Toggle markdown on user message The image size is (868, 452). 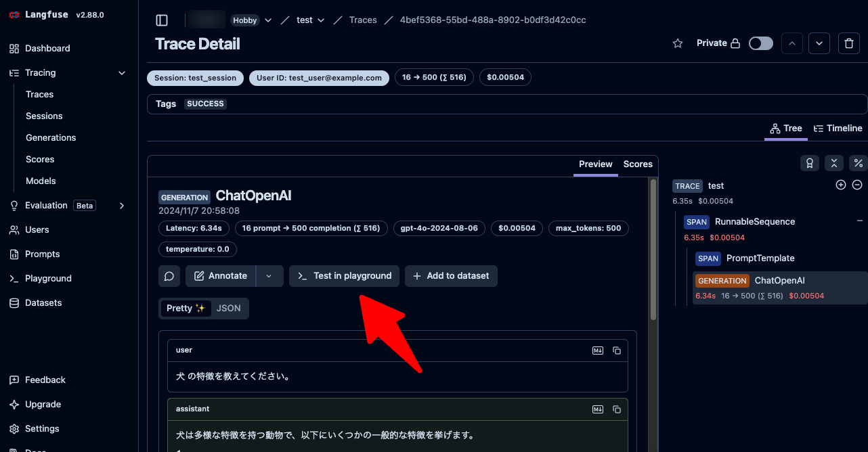(598, 351)
